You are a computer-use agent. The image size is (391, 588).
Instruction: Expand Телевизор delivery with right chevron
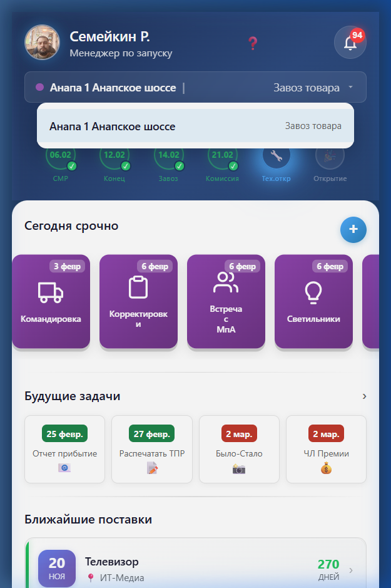351,570
